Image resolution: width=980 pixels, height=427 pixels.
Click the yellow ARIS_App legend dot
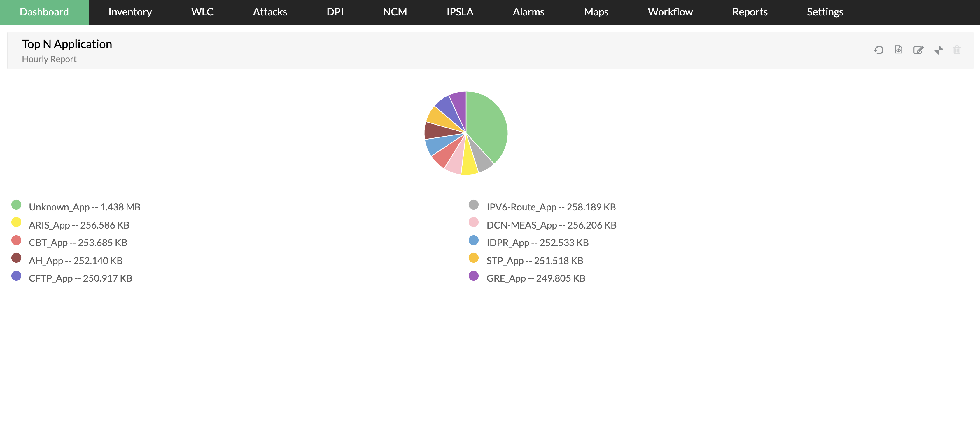click(16, 222)
